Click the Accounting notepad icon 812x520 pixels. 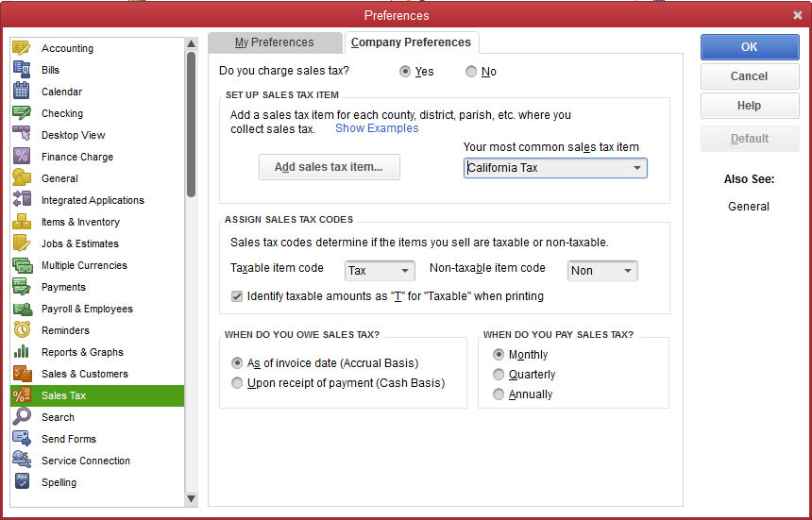coord(22,48)
